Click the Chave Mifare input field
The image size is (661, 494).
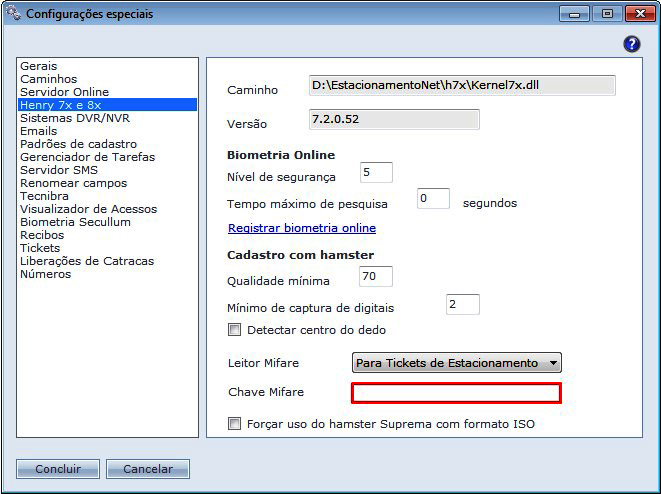click(455, 392)
